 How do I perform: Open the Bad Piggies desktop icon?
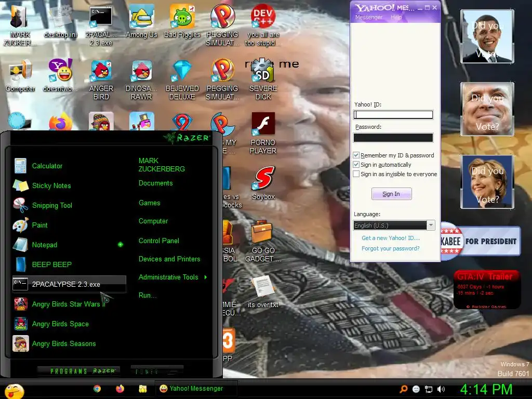click(x=182, y=22)
